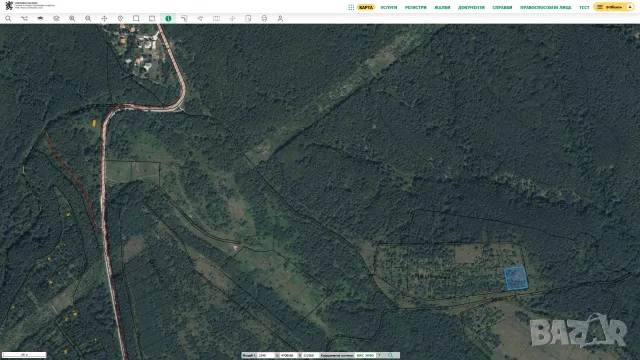Image resolution: width=640 pixels, height=360 pixels.
Task: Open the user profile icon in toolbar
Action: [x=280, y=18]
